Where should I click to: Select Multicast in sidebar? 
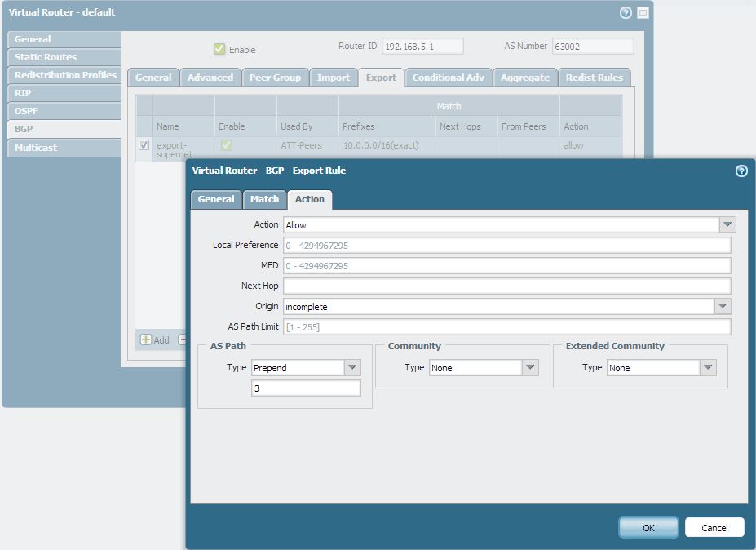point(64,148)
